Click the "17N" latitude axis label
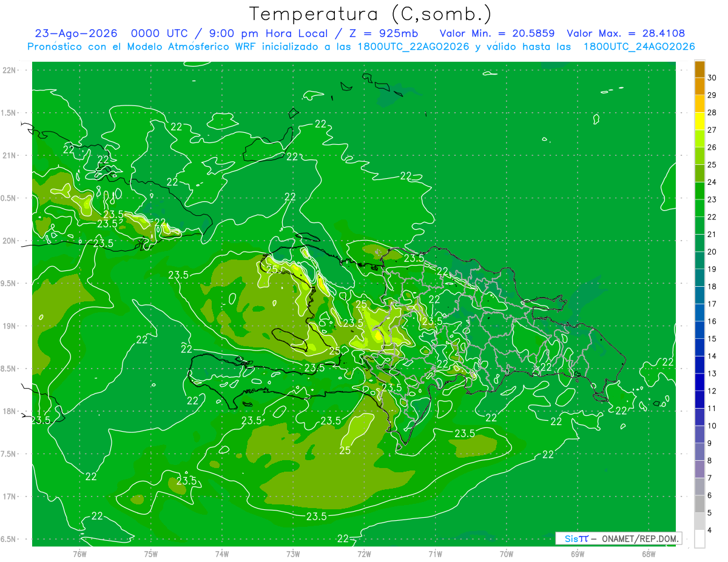 coord(9,497)
